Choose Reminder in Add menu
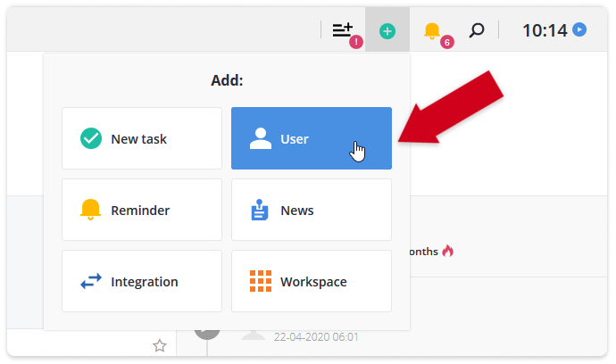 tap(142, 210)
